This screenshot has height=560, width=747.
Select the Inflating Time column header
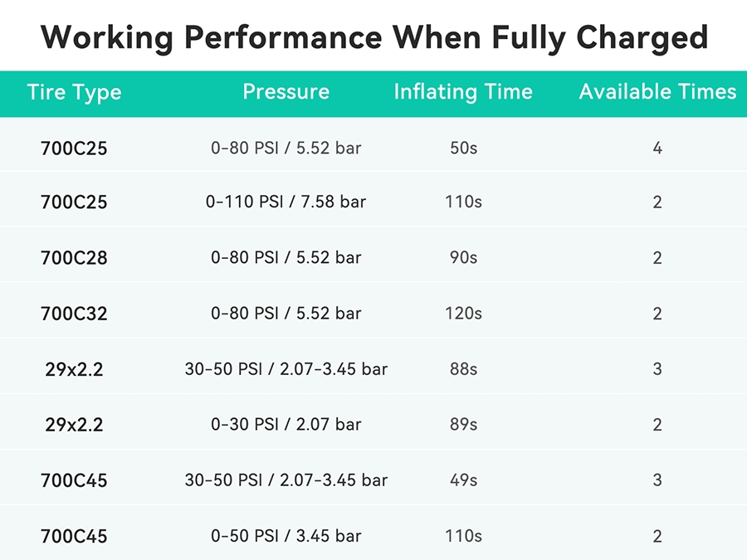coord(463,92)
